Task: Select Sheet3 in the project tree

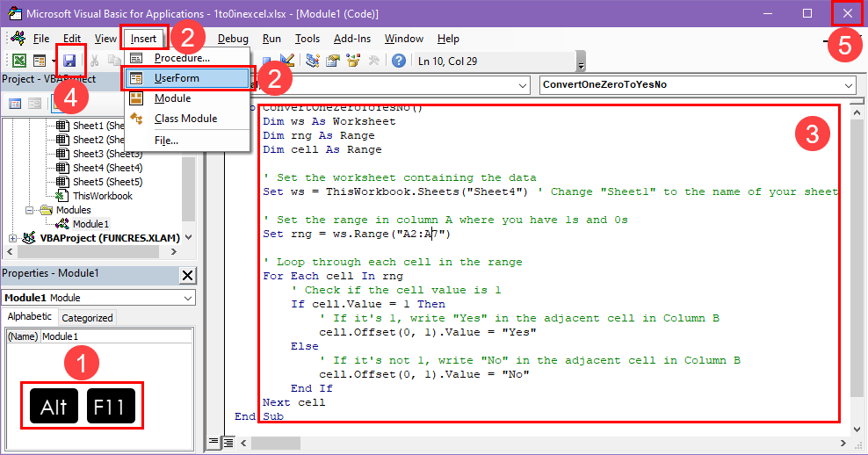Action: [x=107, y=154]
